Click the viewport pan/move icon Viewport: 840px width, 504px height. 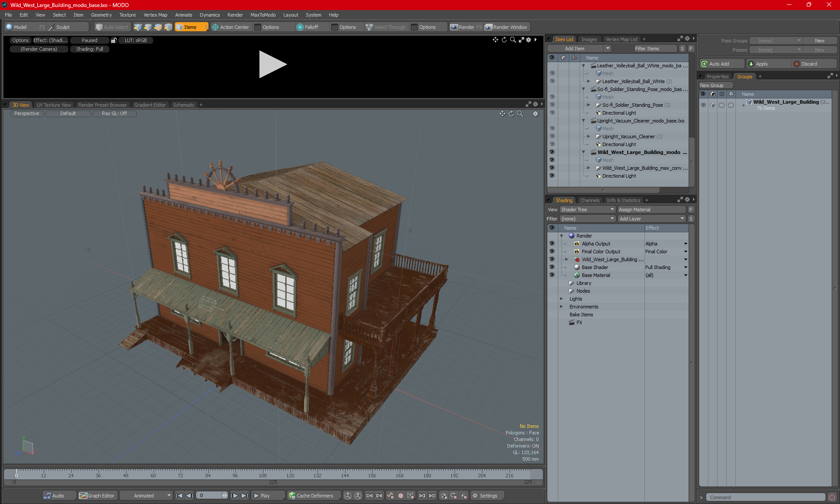tap(502, 114)
